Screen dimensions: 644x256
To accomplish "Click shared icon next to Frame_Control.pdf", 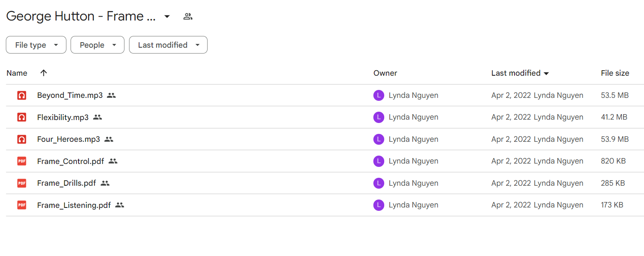I will [113, 161].
